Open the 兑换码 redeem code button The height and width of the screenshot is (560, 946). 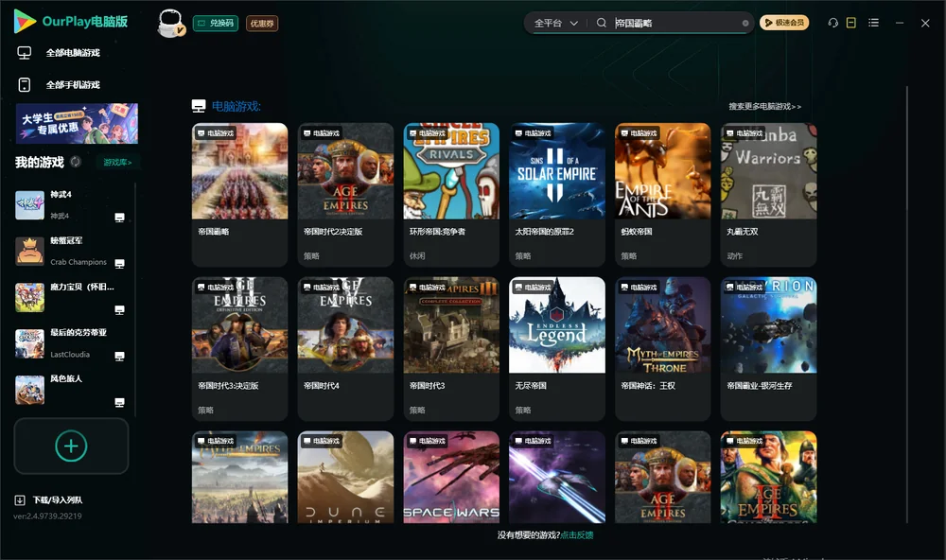[x=216, y=23]
